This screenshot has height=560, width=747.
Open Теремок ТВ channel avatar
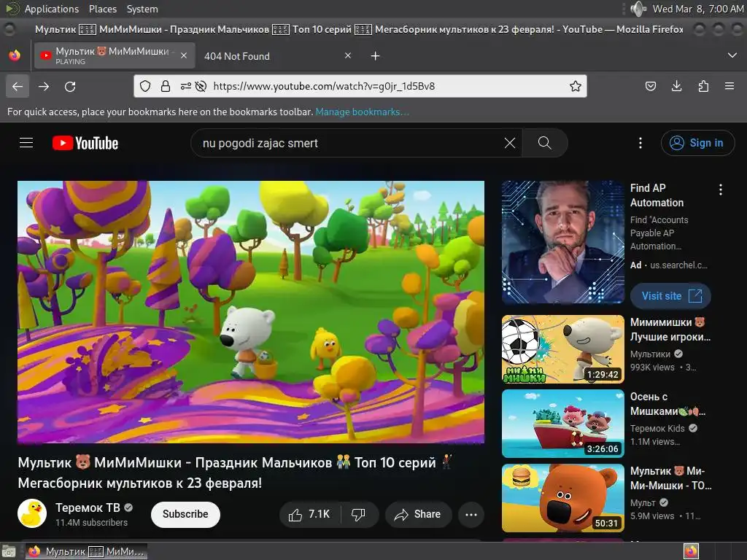32,513
